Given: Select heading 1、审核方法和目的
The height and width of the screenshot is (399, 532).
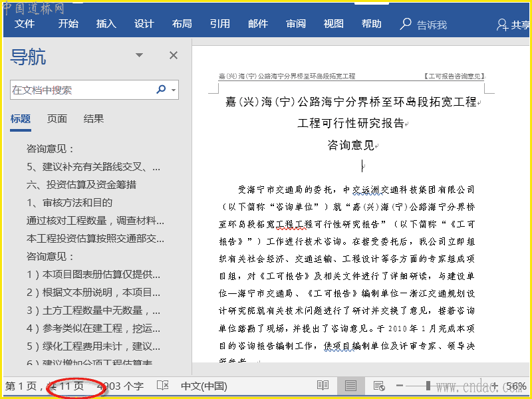Looking at the screenshot, I should (69, 203).
